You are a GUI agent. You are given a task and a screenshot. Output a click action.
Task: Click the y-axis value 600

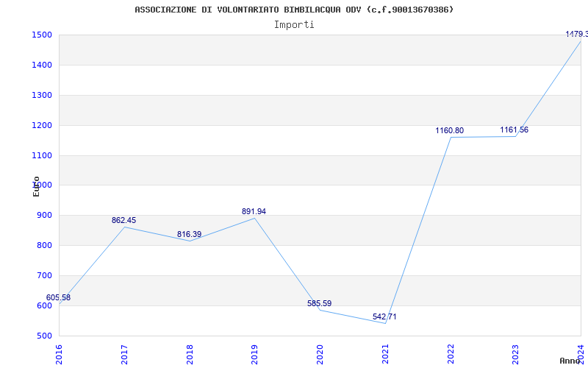[x=45, y=305]
